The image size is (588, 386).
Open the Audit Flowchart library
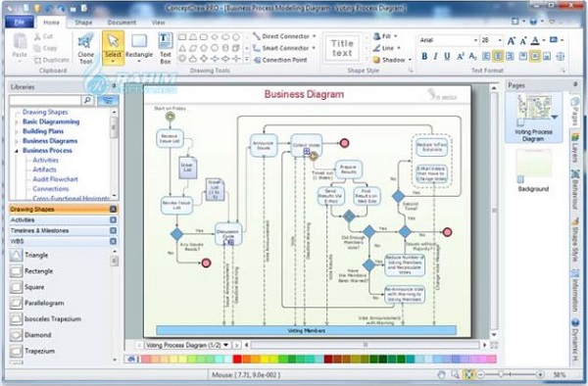pyautogui.click(x=55, y=179)
